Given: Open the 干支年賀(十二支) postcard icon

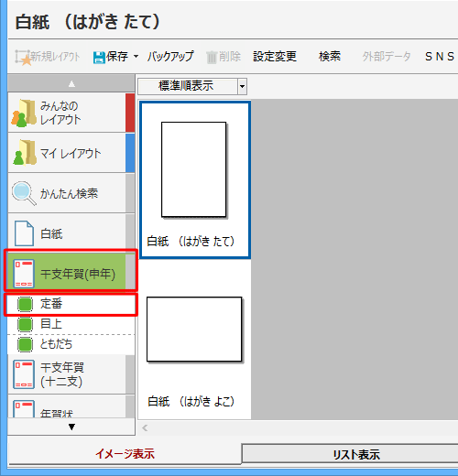Looking at the screenshot, I should [x=24, y=374].
